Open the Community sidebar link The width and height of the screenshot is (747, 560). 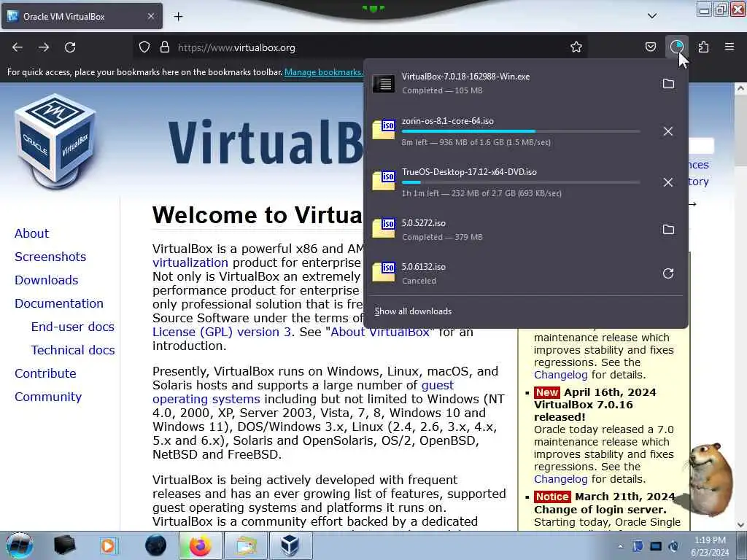click(48, 397)
